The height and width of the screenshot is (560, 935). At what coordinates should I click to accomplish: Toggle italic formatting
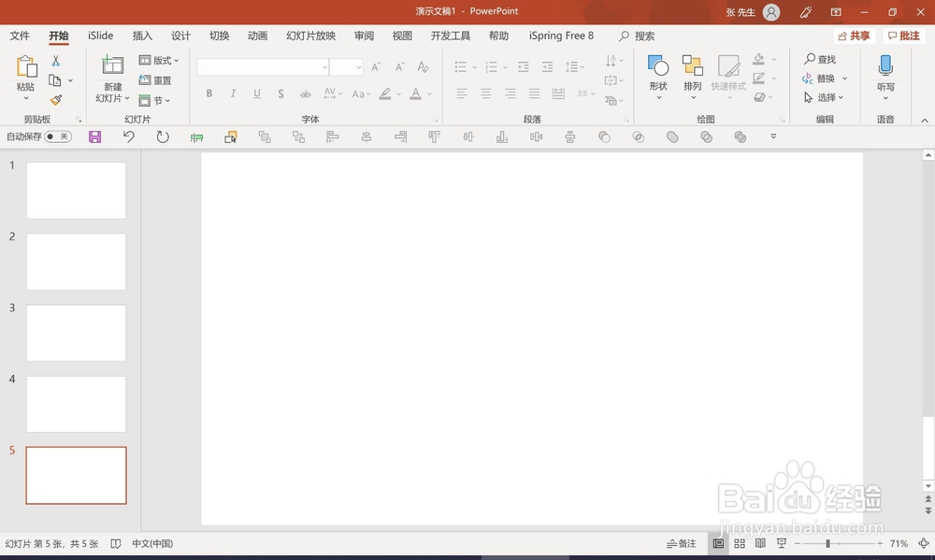point(233,93)
